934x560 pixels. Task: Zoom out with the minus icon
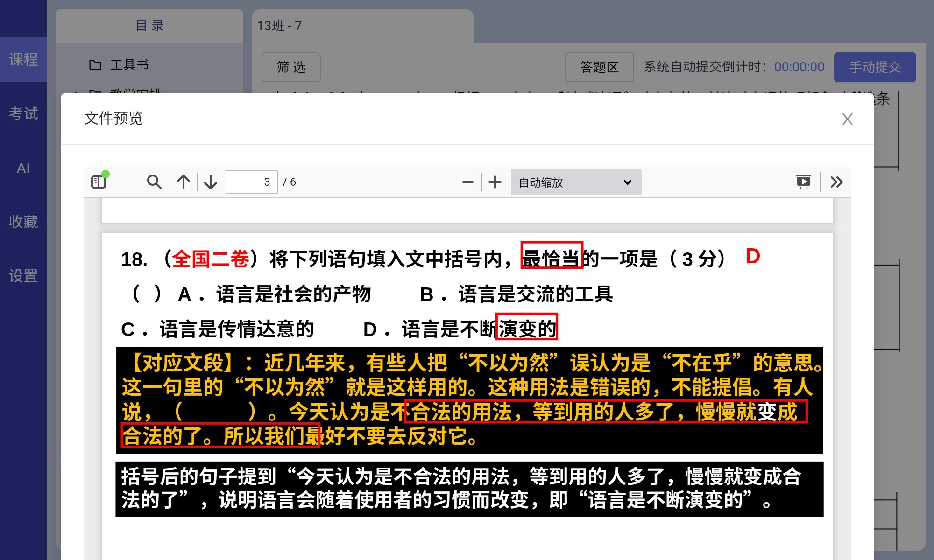(467, 182)
